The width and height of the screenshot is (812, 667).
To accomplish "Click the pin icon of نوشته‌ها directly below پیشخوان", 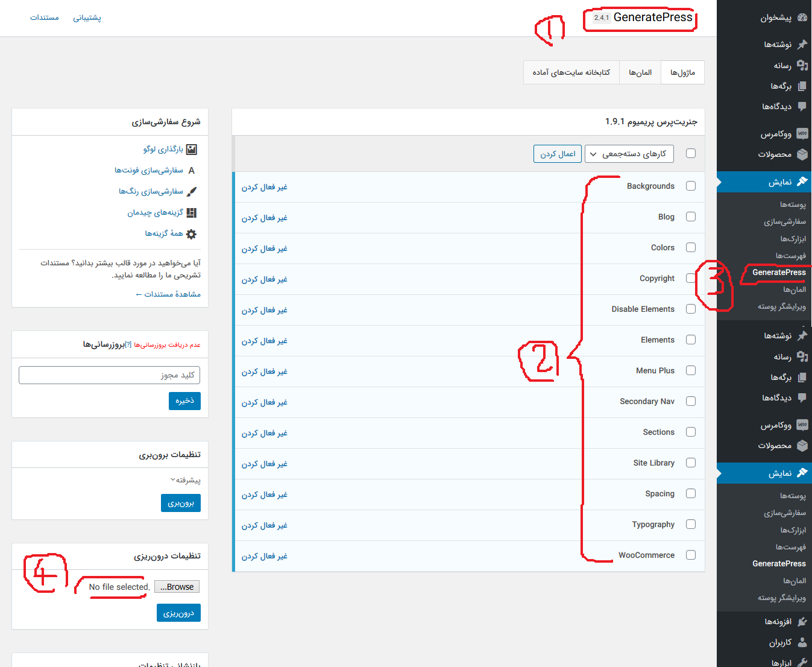I will coord(802,44).
